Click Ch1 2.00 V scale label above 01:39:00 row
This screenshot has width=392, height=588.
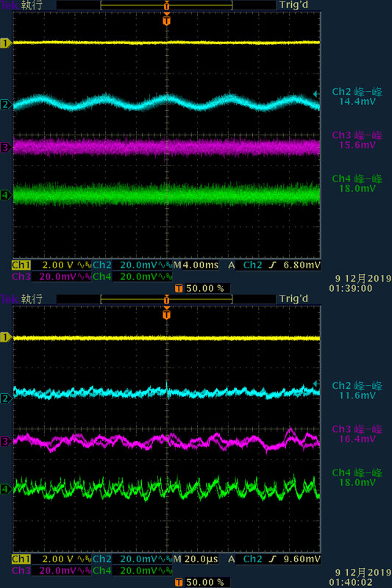click(51, 265)
